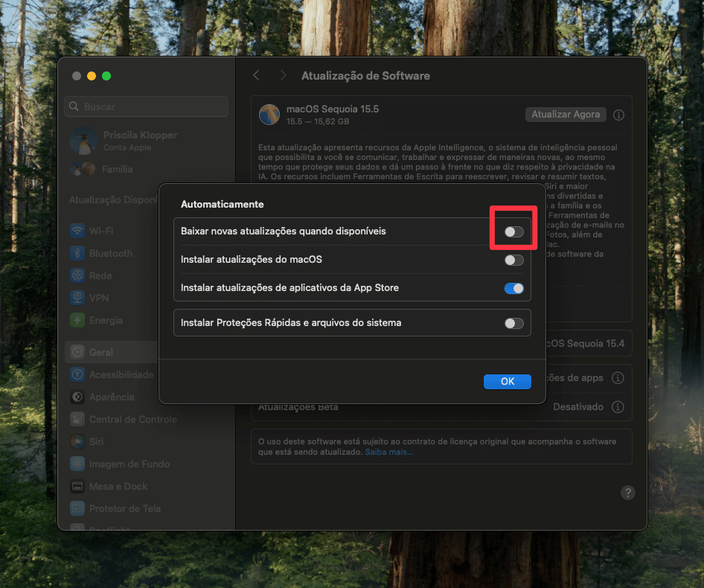
Task: Open Saiba mais link
Action: click(389, 452)
